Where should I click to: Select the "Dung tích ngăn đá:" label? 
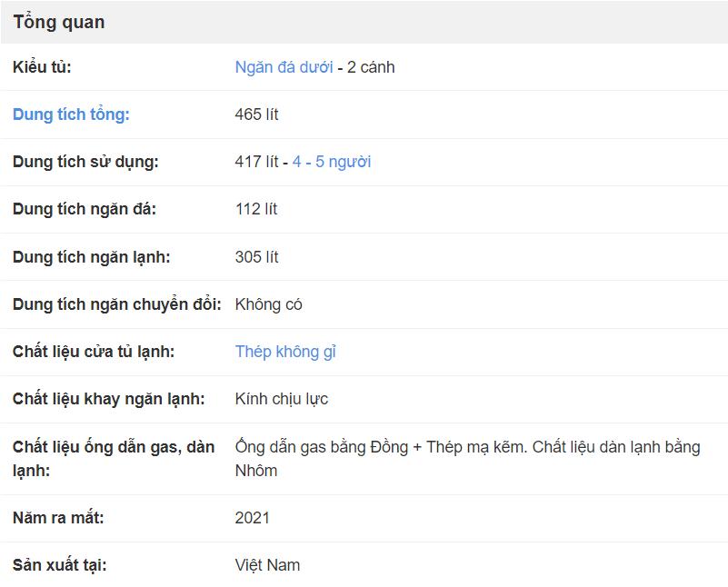pos(85,209)
